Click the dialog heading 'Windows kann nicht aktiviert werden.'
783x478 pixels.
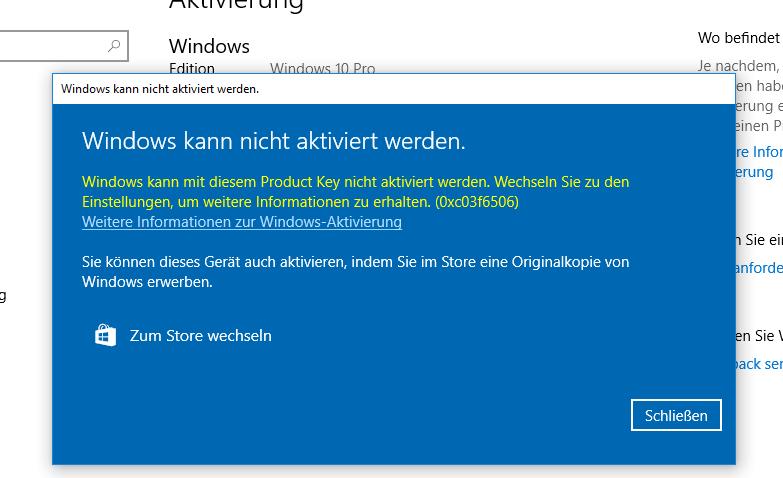pyautogui.click(x=274, y=141)
